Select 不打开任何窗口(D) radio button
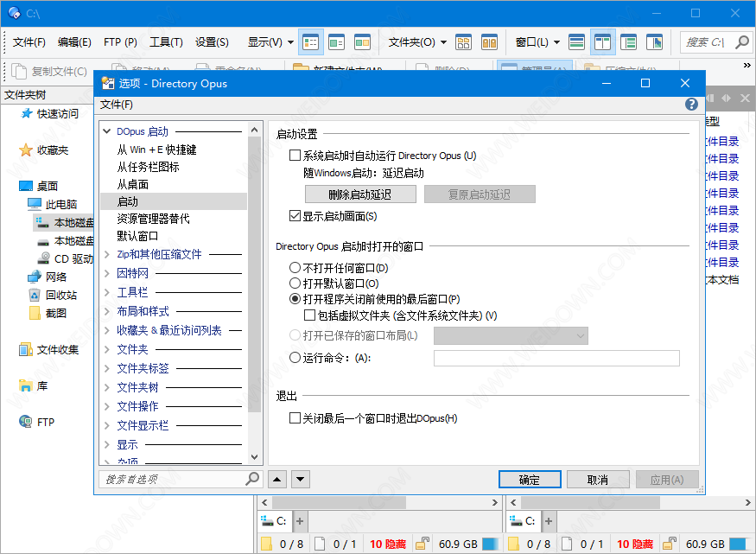This screenshot has height=554, width=756. point(295,268)
